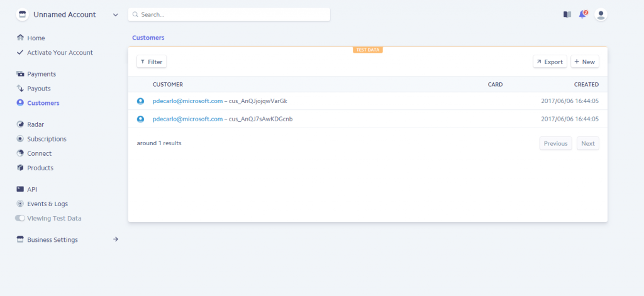
Task: Click the Connect icon
Action: [x=20, y=153]
